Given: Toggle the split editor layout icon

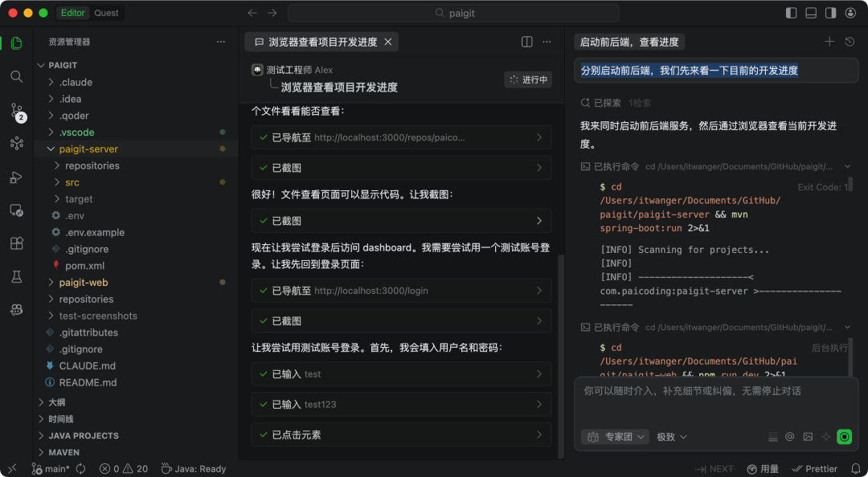Looking at the screenshot, I should pos(526,40).
